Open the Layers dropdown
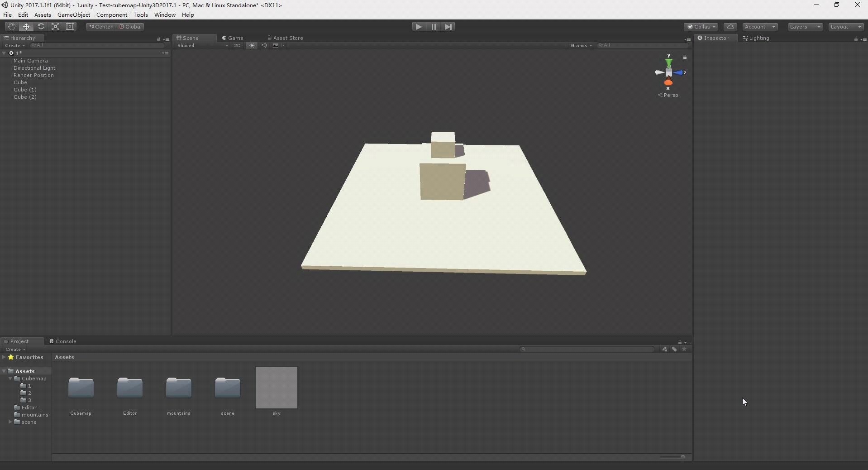Image resolution: width=868 pixels, height=470 pixels. [805, 26]
